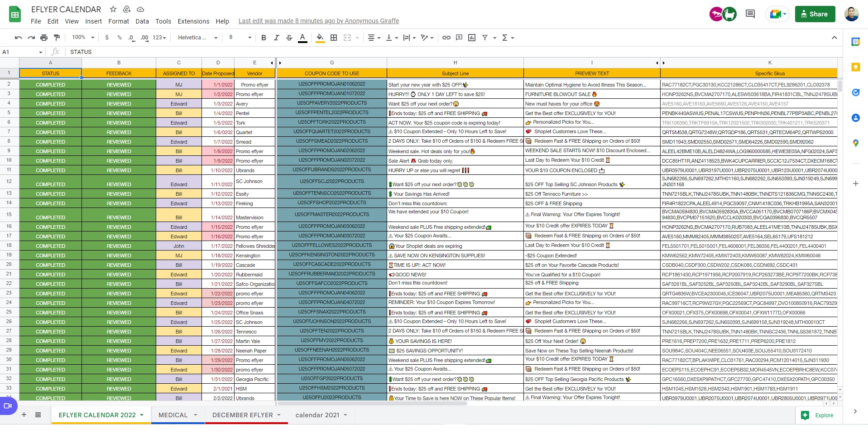Open the Name box A1 dropdown arrow
The image size is (868, 439).
[40, 52]
